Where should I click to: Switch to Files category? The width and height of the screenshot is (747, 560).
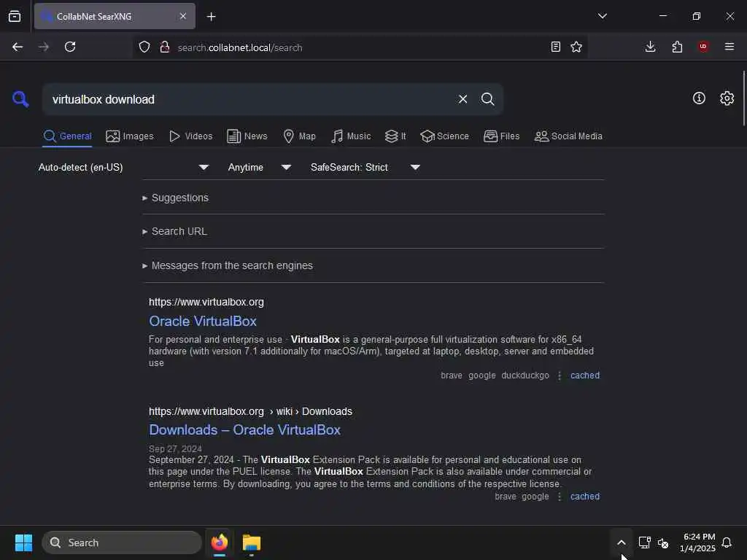point(502,136)
